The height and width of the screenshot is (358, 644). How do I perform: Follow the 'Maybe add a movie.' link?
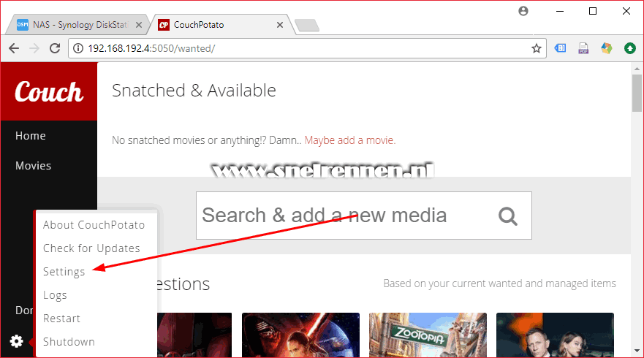[350, 140]
